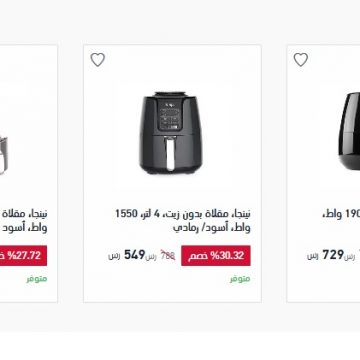Open the partially visible white fryer image
360x360 pixels.
tap(4, 156)
